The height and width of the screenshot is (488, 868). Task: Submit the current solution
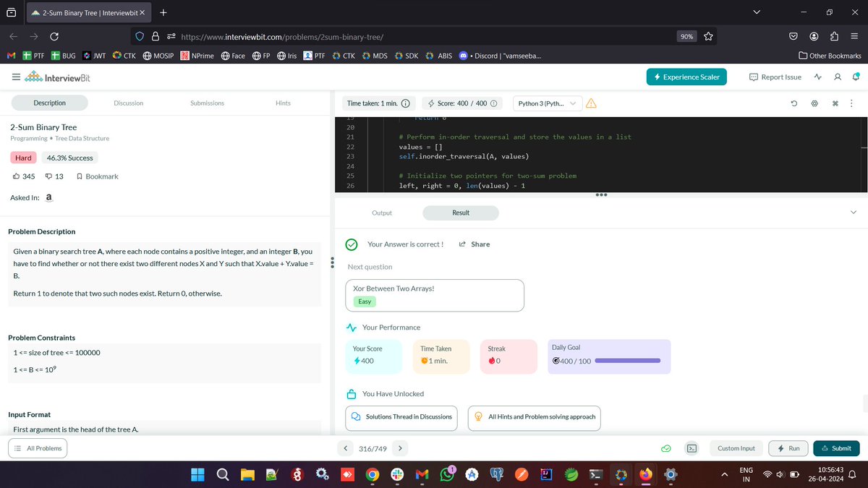(836, 448)
